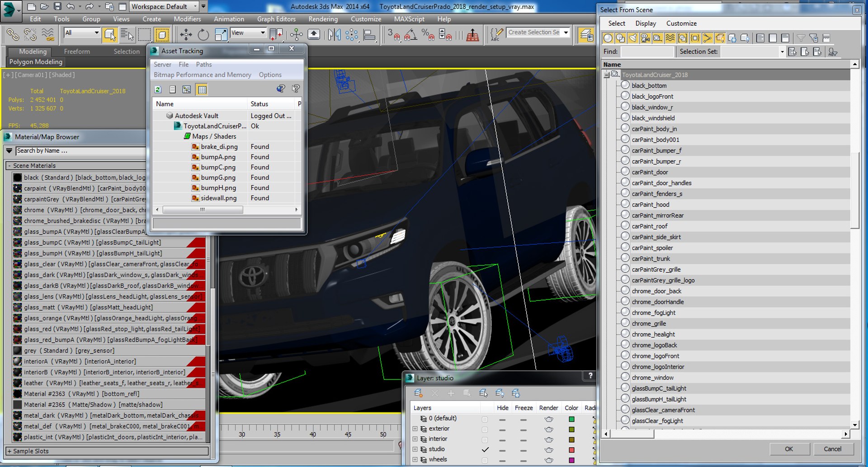Click Create New Layer icon in Layer dialog
The width and height of the screenshot is (868, 467).
pos(419,393)
